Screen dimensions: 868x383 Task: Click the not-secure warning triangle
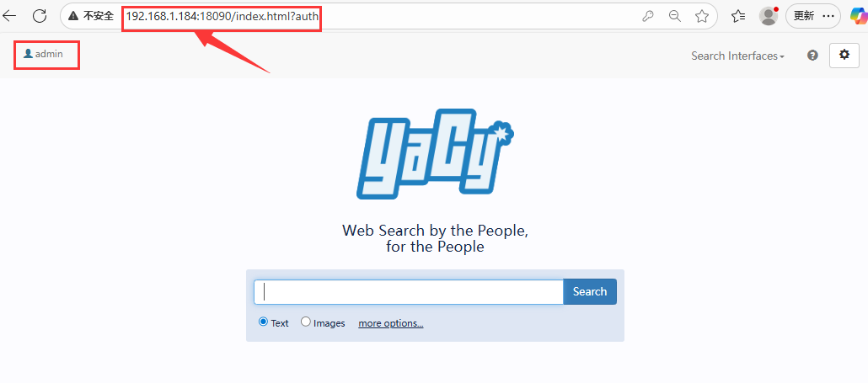click(73, 16)
